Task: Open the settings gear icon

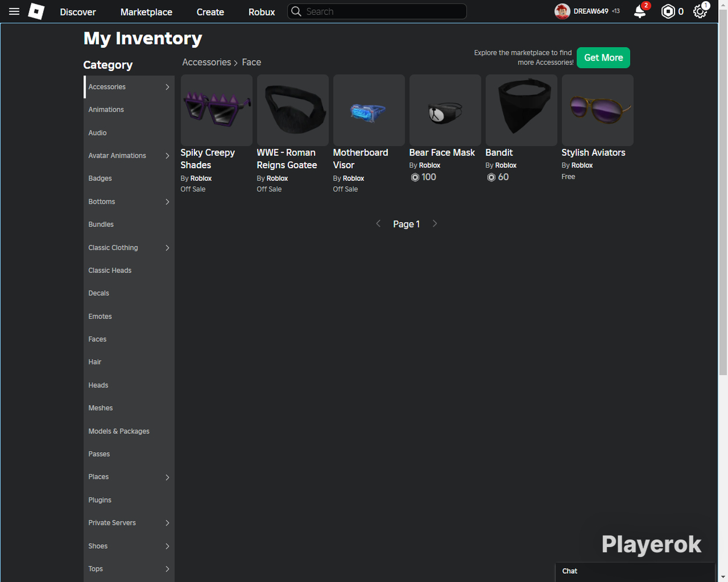Action: [x=700, y=12]
